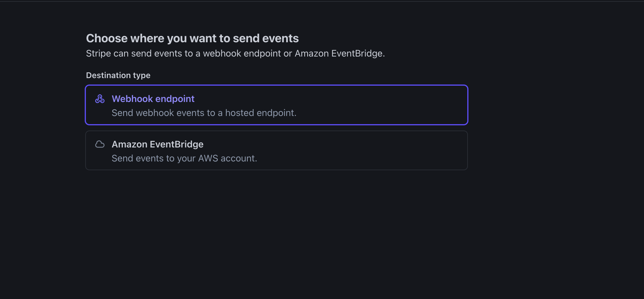
Task: Click the webhook icon in the first card
Action: coord(100,99)
